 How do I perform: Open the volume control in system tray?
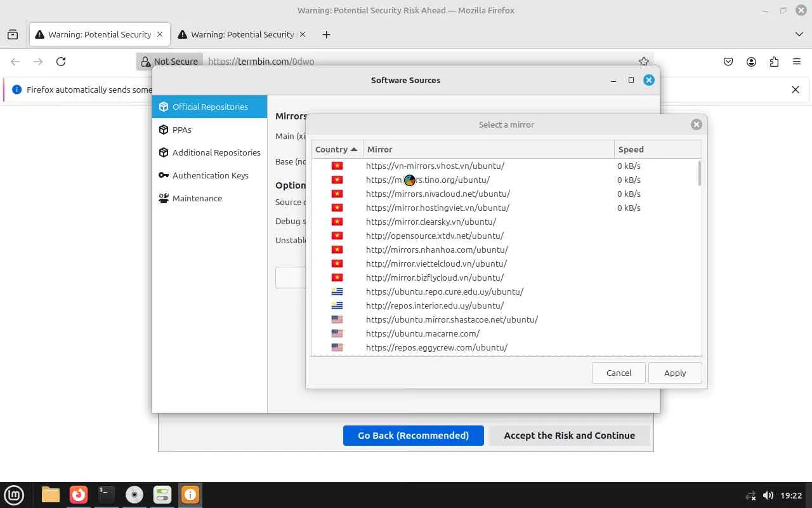tap(768, 495)
